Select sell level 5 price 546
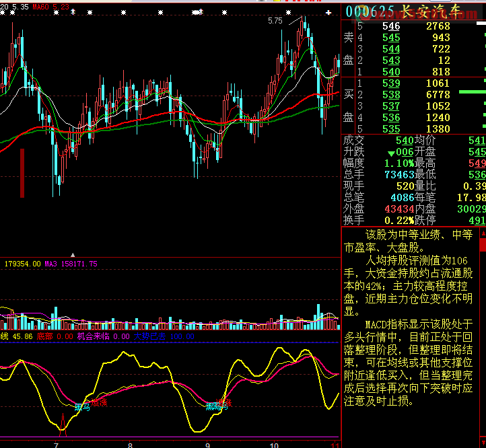The height and width of the screenshot is (448, 486). tap(391, 26)
